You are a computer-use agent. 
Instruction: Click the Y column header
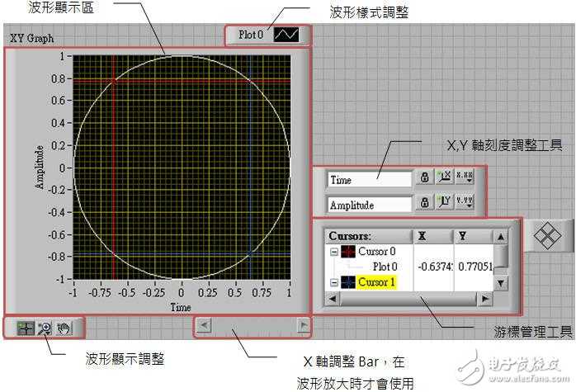click(474, 237)
